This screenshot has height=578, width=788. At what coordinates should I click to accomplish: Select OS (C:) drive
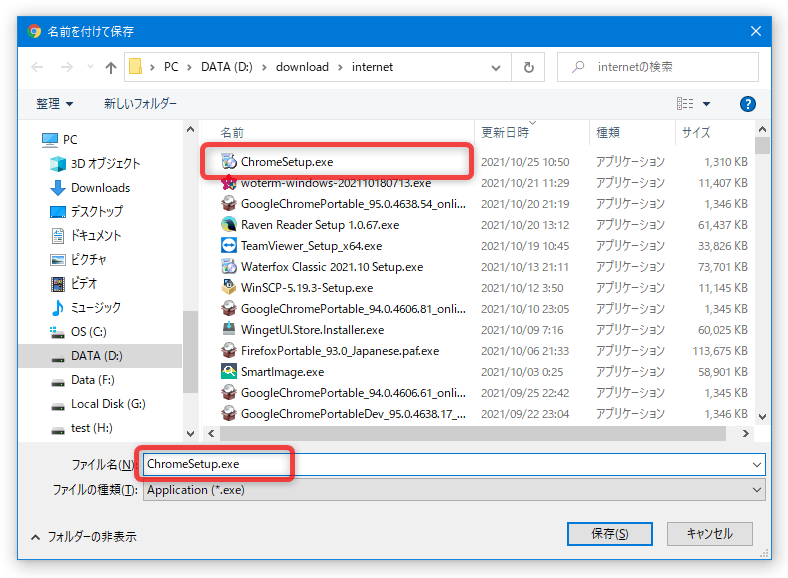point(78,332)
